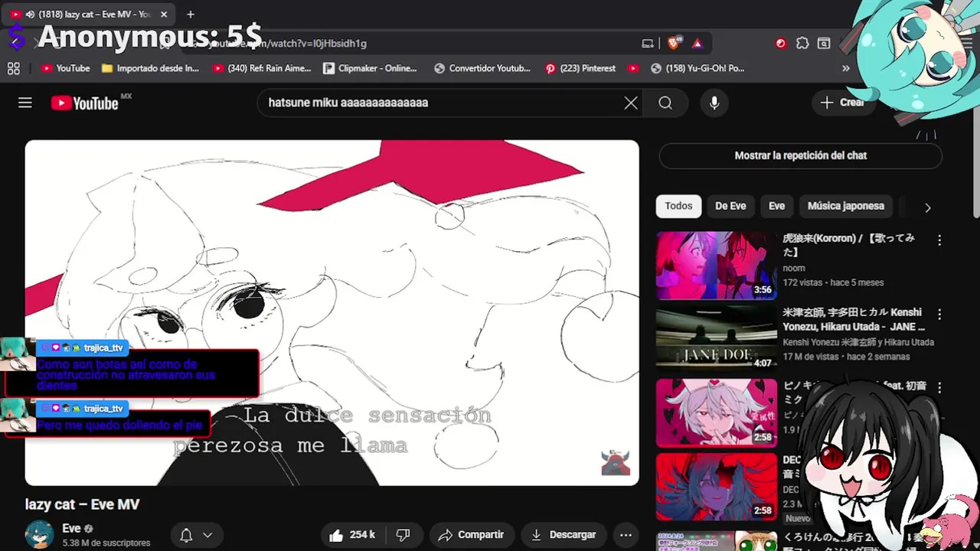Open the Kenshi Yonezu JANE DOE title
The width and height of the screenshot is (980, 551).
click(x=854, y=320)
